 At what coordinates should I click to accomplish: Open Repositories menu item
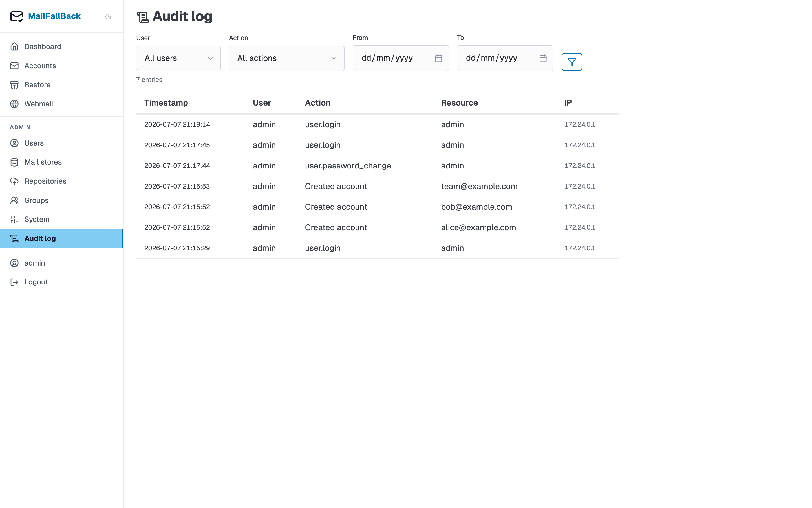point(62,181)
